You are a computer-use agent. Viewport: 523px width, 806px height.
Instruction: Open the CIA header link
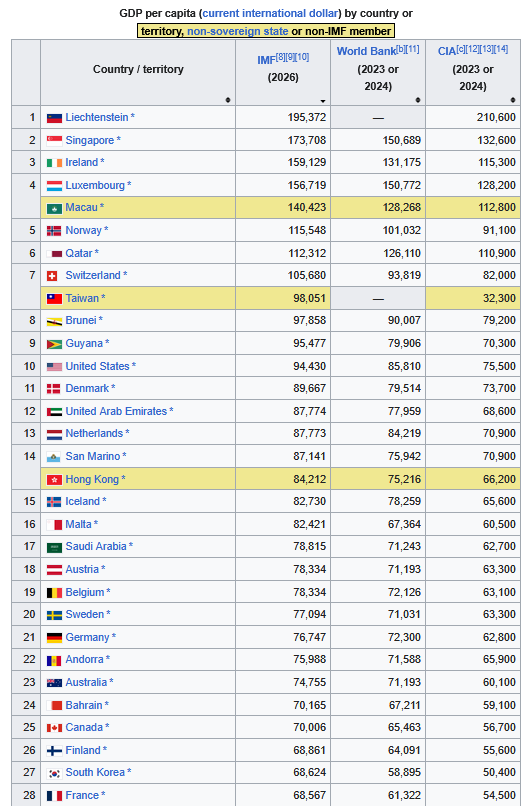pos(447,51)
